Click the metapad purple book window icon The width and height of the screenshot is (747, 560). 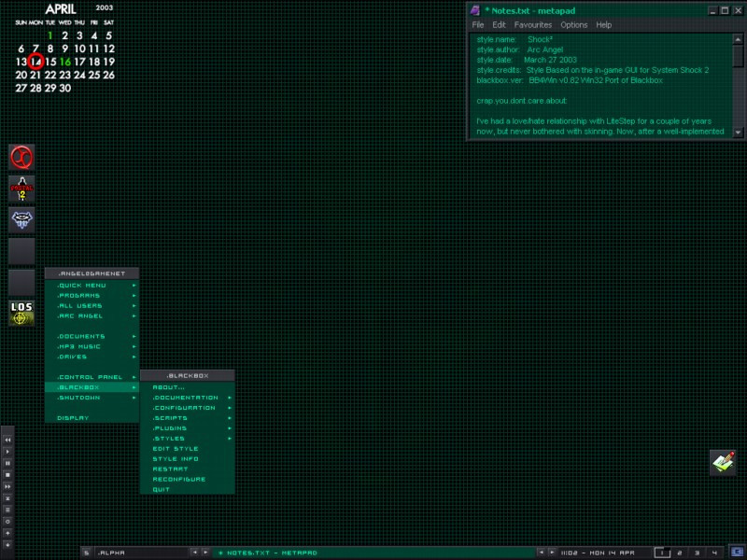pos(474,10)
